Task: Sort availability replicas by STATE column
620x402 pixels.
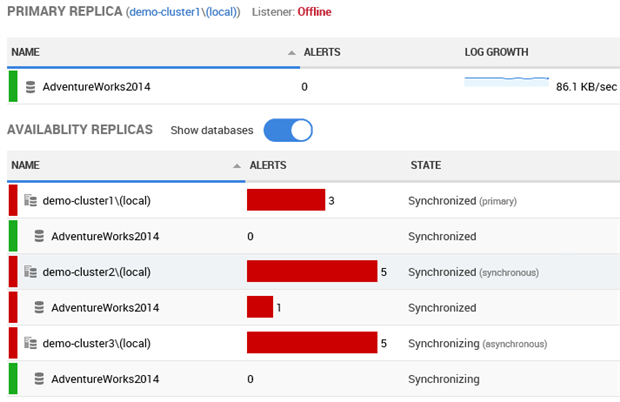Action: (425, 165)
